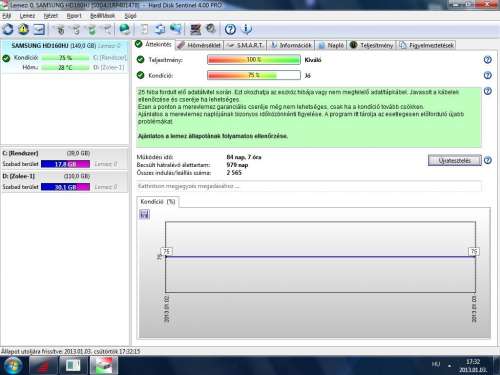The height and width of the screenshot is (375, 500).
Task: Click the HU language indicator in tray
Action: pyautogui.click(x=436, y=364)
